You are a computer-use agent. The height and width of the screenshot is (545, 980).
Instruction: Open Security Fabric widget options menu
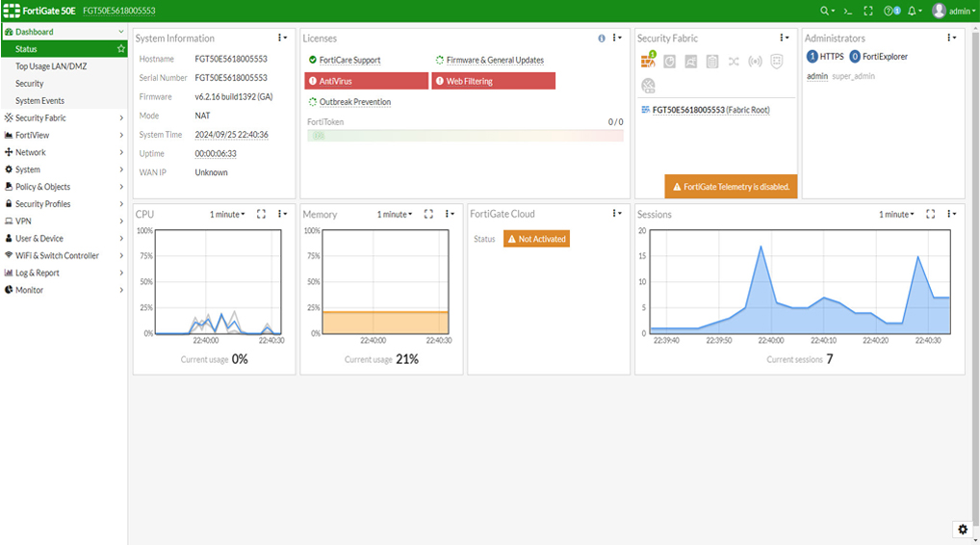click(784, 39)
